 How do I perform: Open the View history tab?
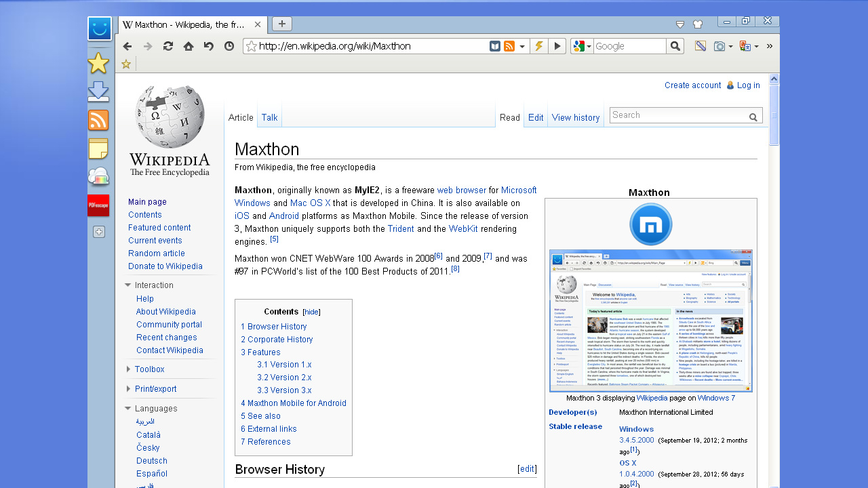pyautogui.click(x=575, y=117)
